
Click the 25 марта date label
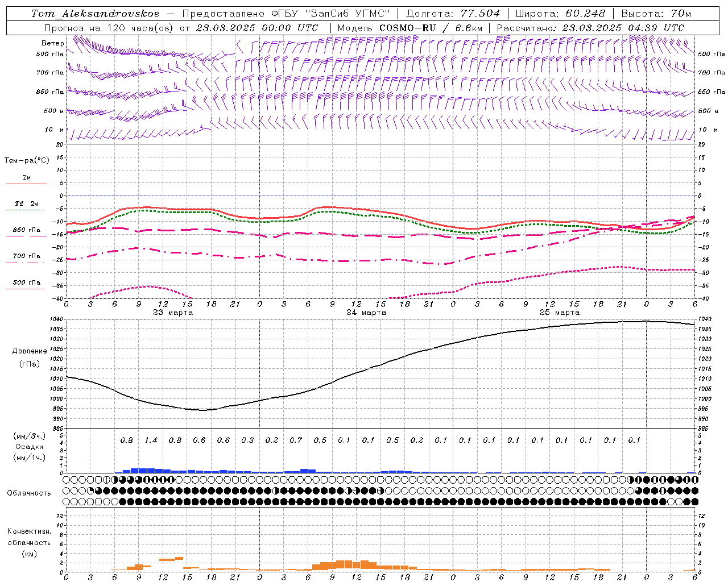tap(560, 313)
